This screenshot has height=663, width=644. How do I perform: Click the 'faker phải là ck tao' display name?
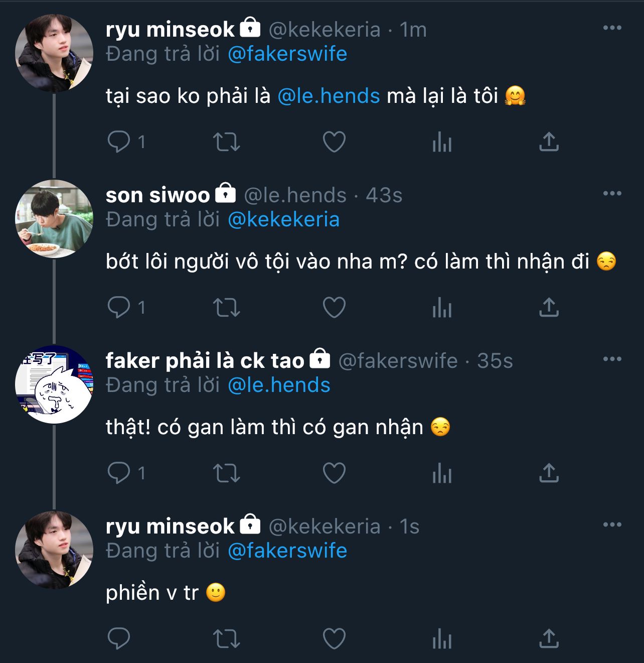[x=205, y=361]
